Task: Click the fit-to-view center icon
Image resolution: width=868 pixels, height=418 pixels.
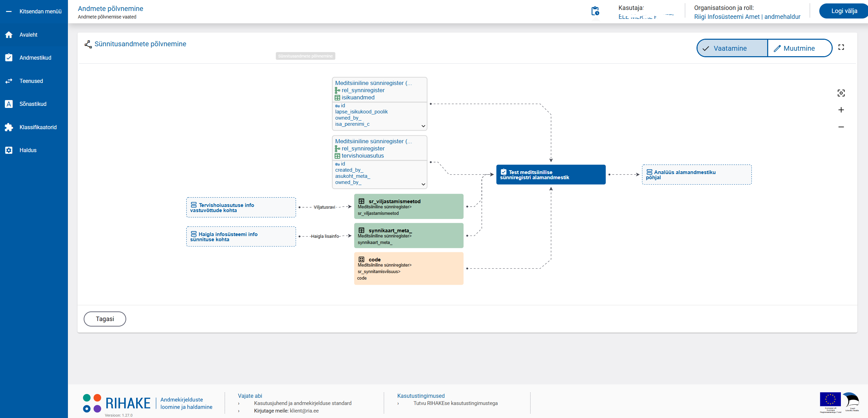Action: 841,93
